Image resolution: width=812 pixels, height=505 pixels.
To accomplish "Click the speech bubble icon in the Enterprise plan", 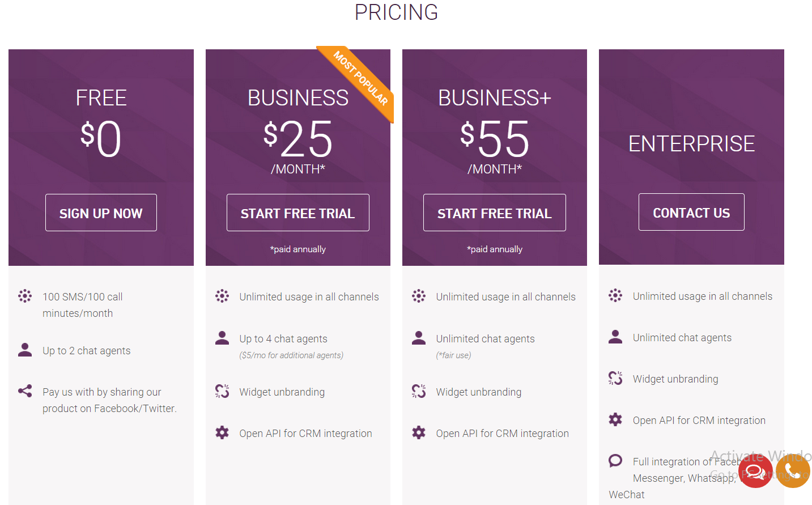I will [x=615, y=460].
